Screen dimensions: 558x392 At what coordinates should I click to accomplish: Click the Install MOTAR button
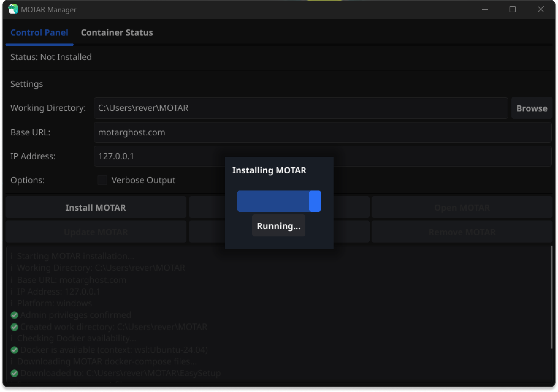click(x=96, y=208)
